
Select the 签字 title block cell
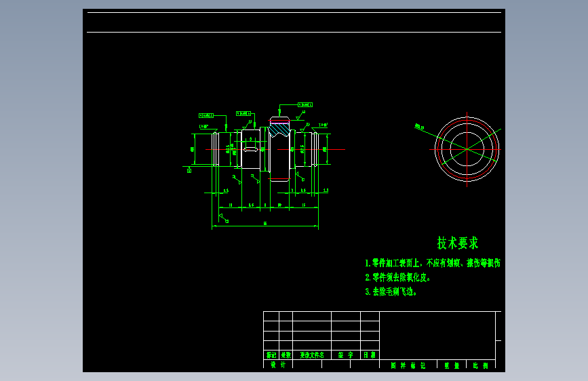coord(346,355)
